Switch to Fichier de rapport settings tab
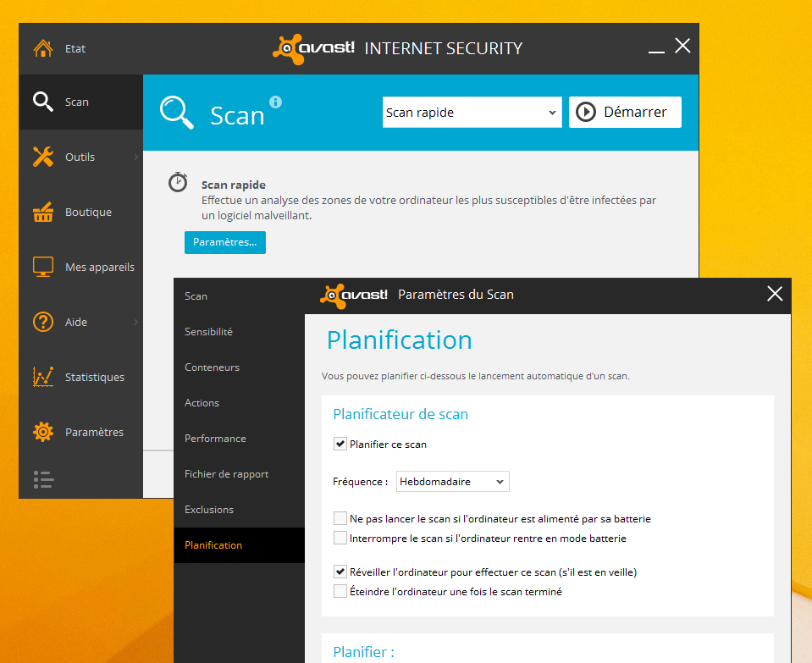812x663 pixels. pyautogui.click(x=240, y=474)
